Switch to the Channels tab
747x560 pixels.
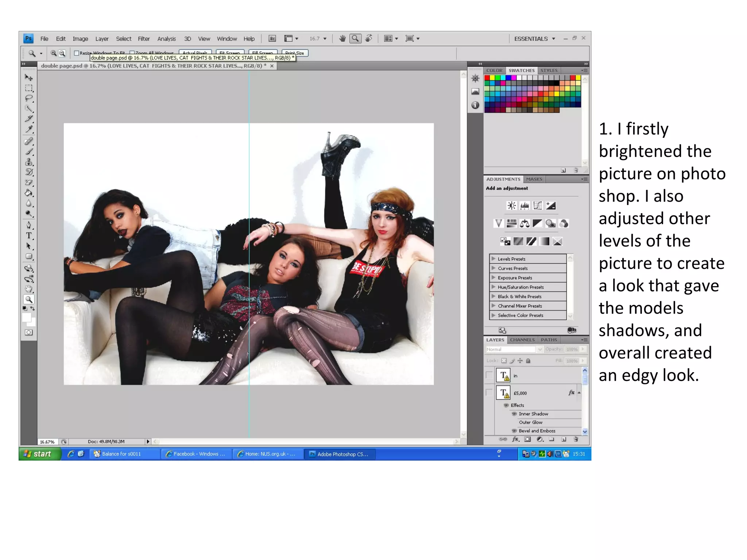522,340
